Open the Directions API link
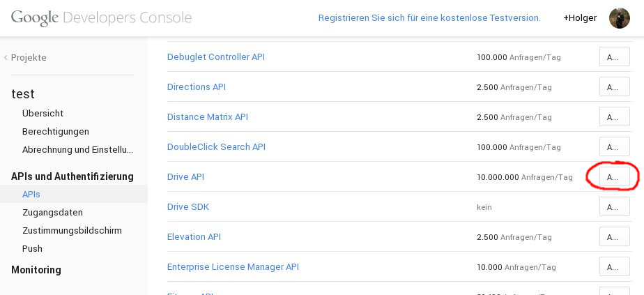Viewport: 644px width, 295px height. (197, 86)
